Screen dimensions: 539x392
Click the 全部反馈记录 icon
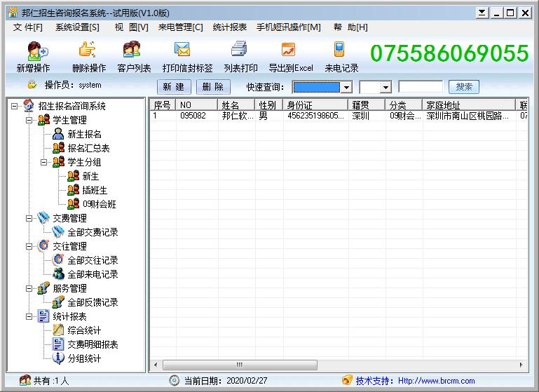click(58, 302)
